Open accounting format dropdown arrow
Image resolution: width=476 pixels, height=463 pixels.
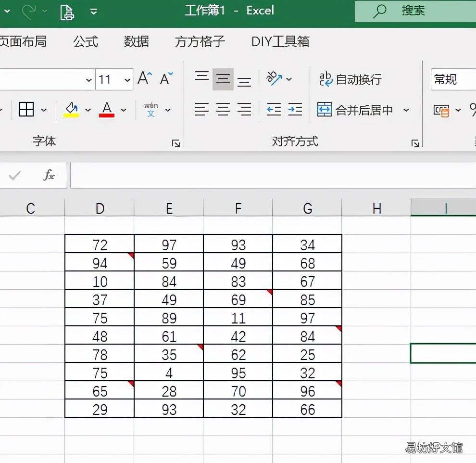tap(458, 110)
